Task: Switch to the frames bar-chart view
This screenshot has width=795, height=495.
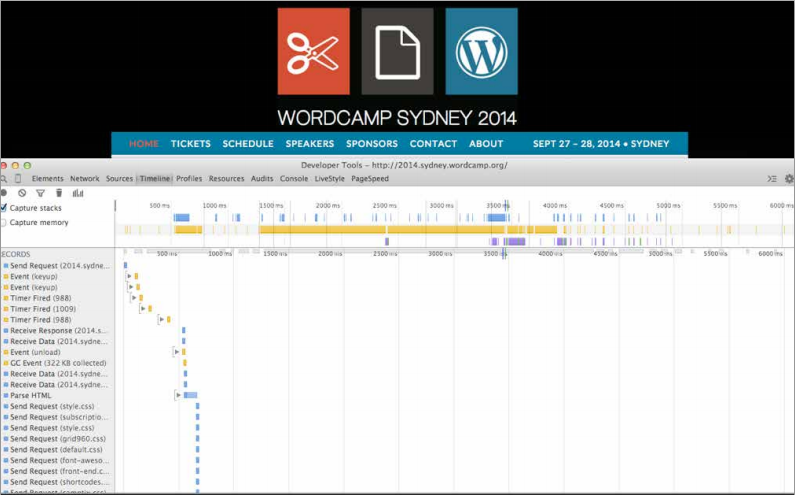Action: click(x=78, y=193)
